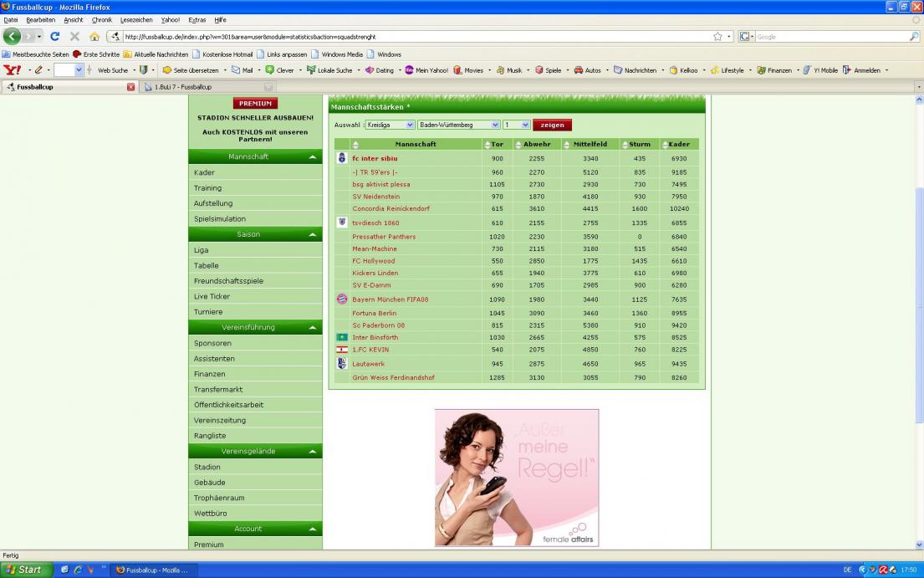Screen dimensions: 924x578
Task: Open the Kreisliga league dropdown
Action: click(389, 125)
